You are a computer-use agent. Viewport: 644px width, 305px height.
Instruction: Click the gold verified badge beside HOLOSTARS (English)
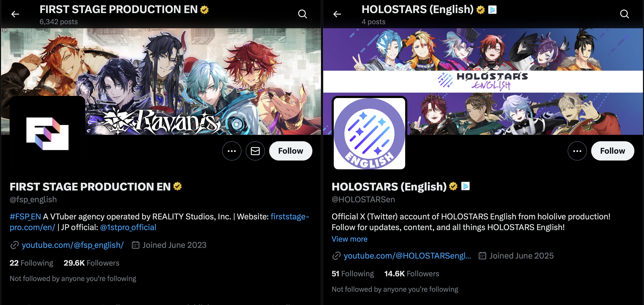click(453, 186)
